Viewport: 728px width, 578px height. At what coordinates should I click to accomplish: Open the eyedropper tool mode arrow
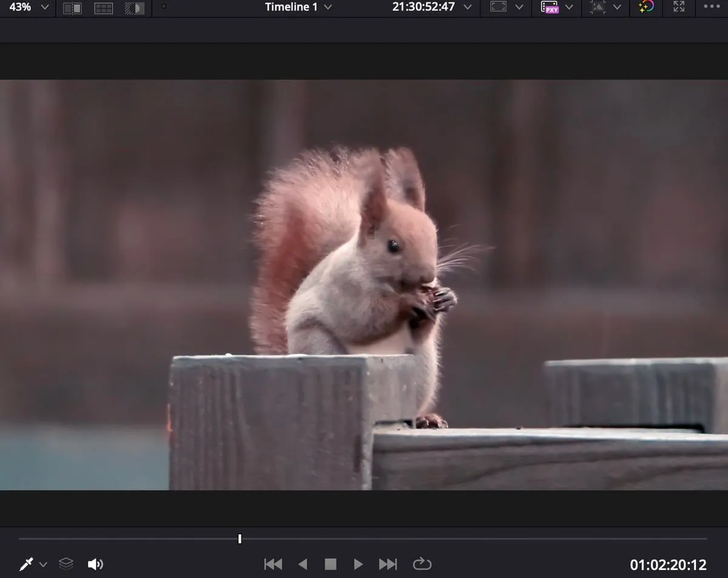tap(43, 565)
